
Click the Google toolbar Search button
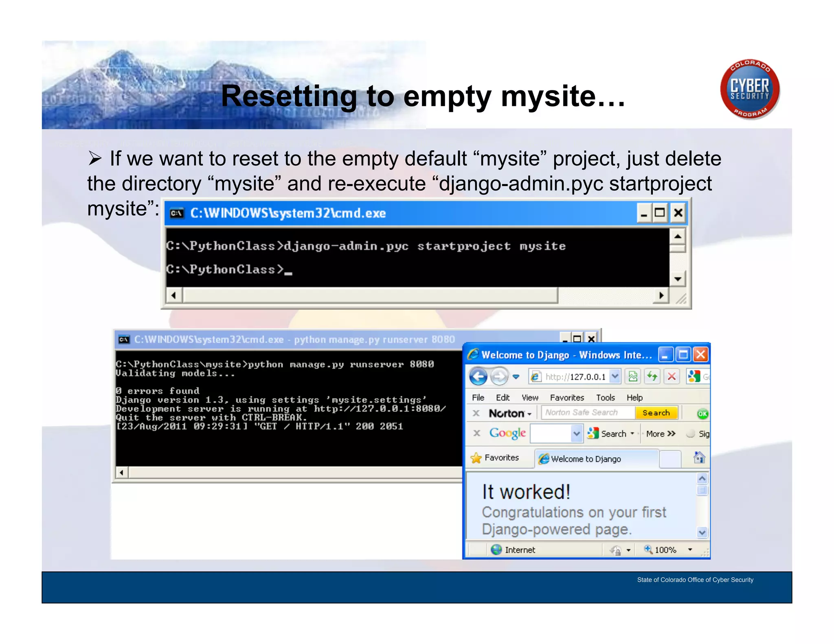(607, 434)
